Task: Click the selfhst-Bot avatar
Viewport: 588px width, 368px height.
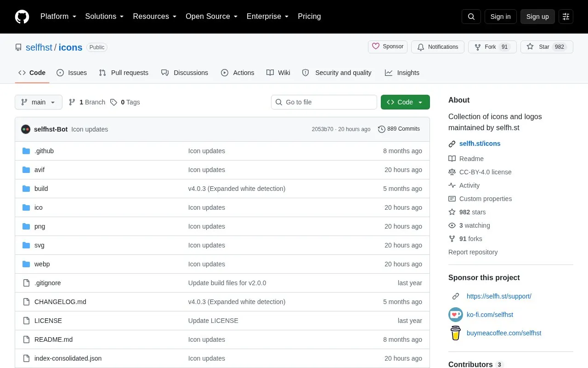Action: [x=26, y=129]
